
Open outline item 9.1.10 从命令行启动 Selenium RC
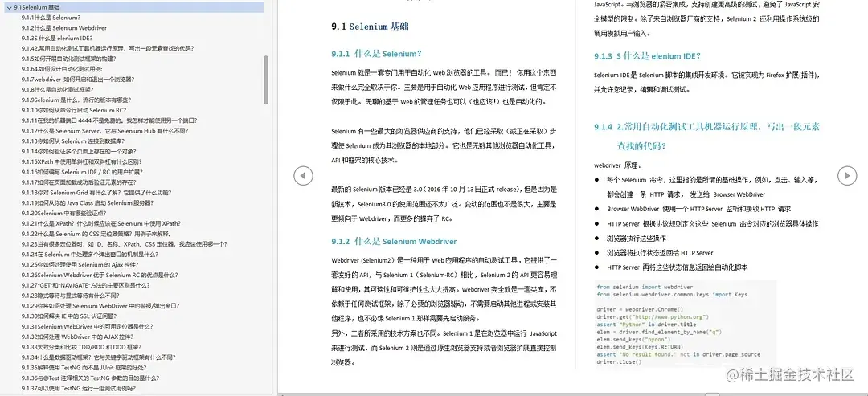pos(74,110)
